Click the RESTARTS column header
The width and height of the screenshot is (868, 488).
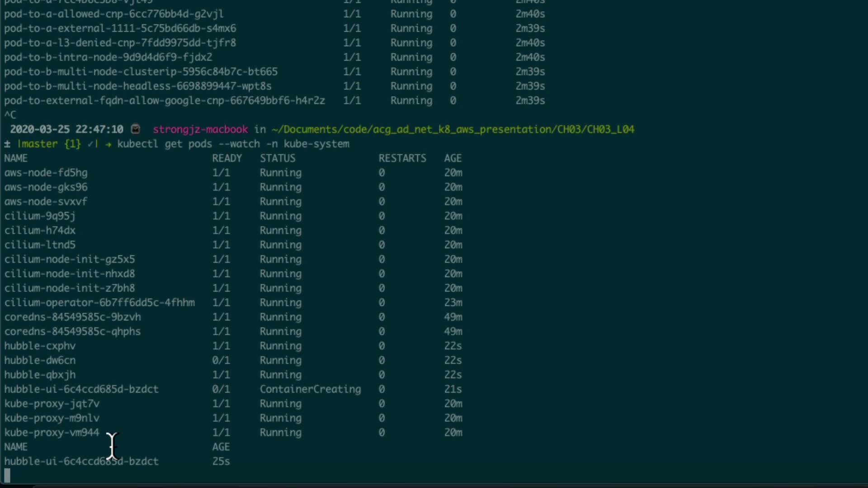[402, 158]
